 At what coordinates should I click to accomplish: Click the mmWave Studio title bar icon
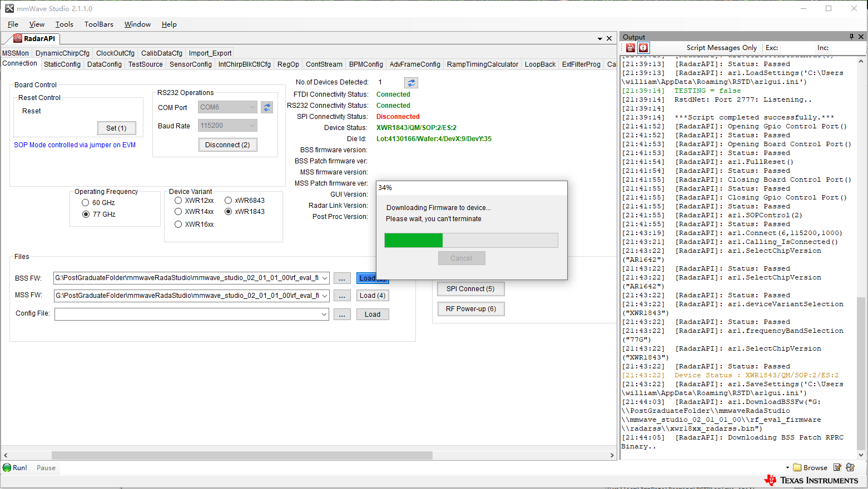pos(9,8)
